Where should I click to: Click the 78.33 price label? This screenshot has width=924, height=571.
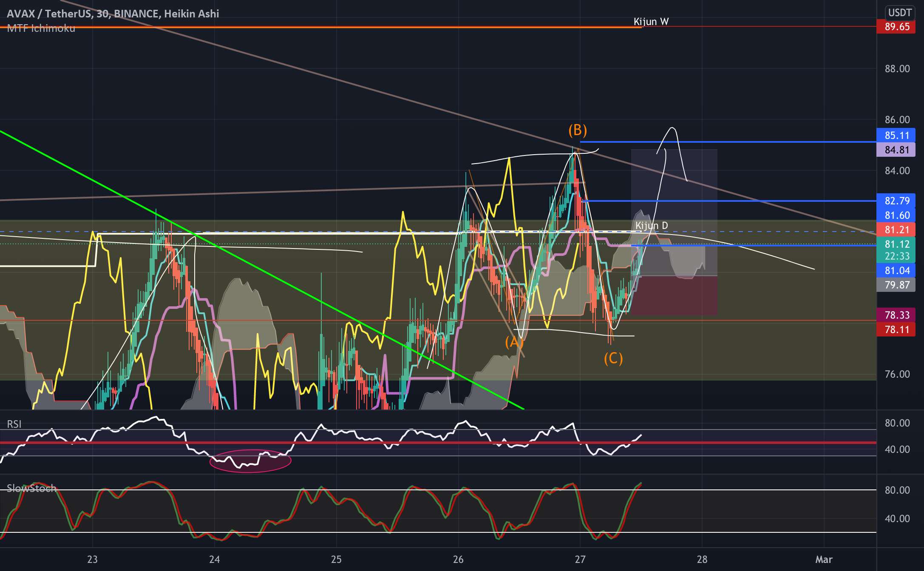pyautogui.click(x=896, y=315)
